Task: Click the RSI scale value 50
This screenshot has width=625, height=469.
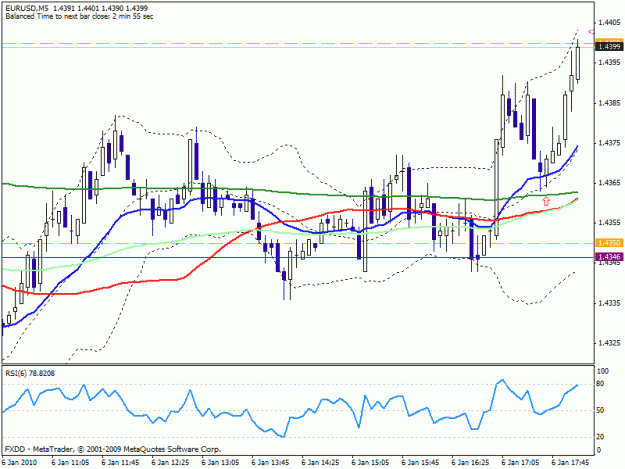Action: pyautogui.click(x=600, y=410)
